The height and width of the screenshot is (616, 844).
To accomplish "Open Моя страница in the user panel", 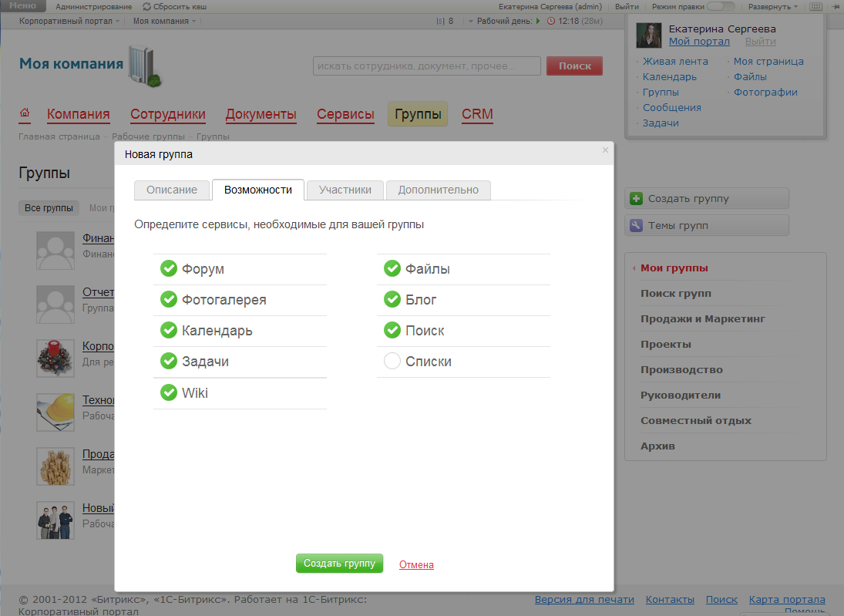I will 768,62.
